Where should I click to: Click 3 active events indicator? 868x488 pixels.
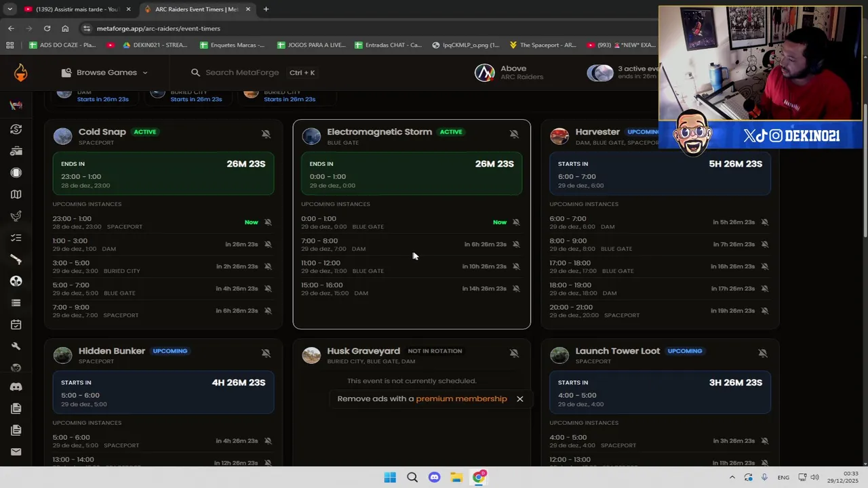pos(623,73)
